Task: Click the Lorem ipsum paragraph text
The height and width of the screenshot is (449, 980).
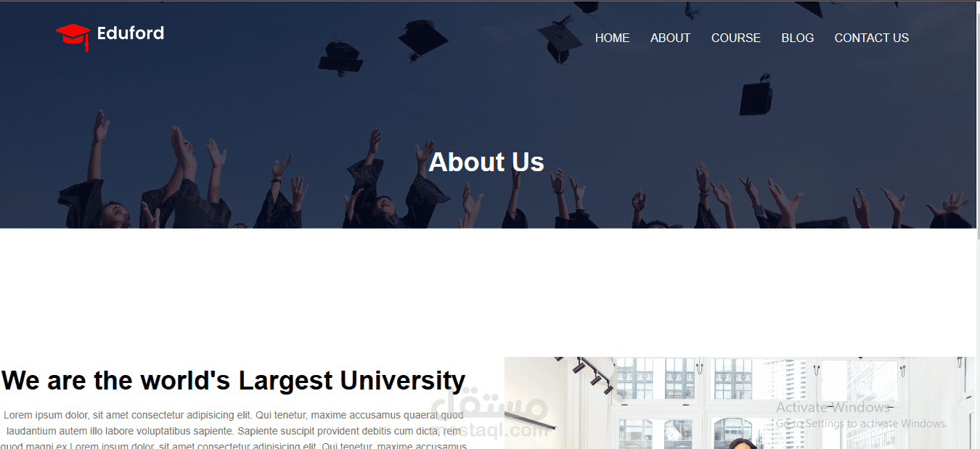Action: point(233,430)
